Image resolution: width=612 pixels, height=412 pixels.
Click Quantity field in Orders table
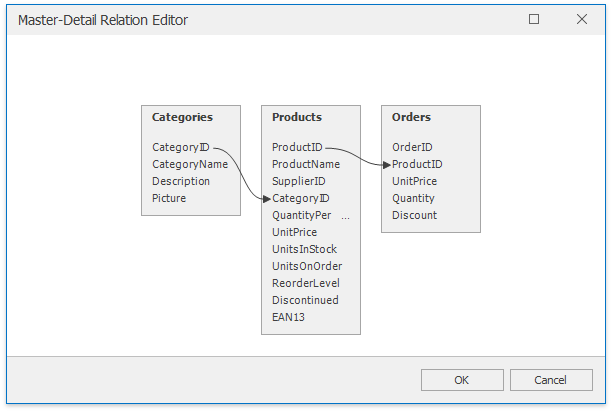tap(413, 198)
